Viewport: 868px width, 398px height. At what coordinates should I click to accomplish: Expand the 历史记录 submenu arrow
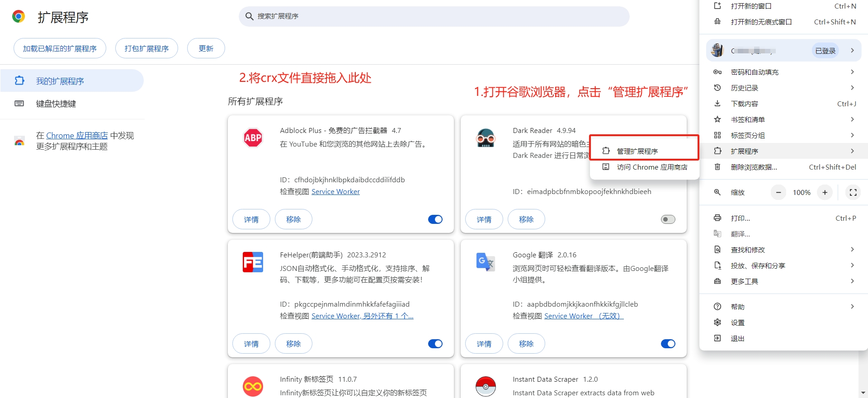(852, 88)
